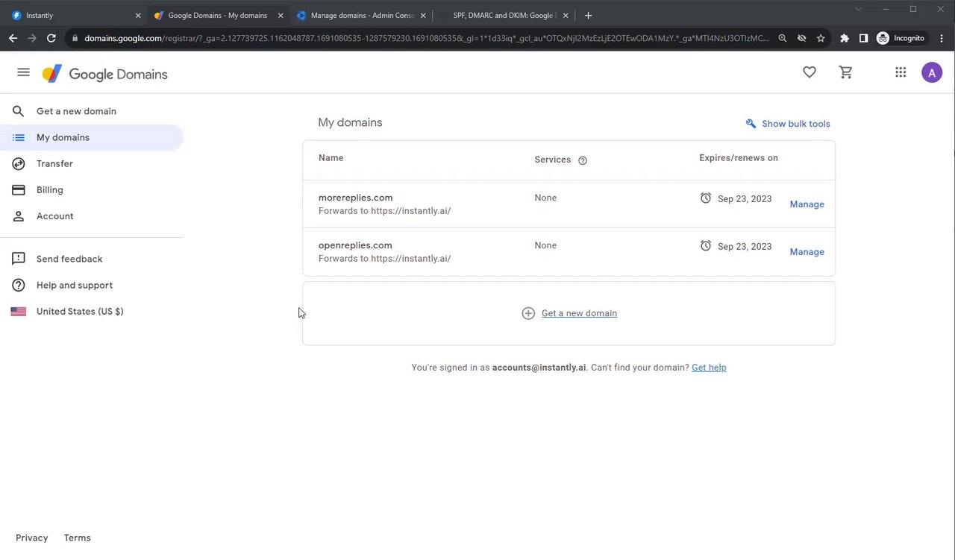The width and height of the screenshot is (955, 560).
Task: Open the browser side panel icon
Action: [863, 38]
